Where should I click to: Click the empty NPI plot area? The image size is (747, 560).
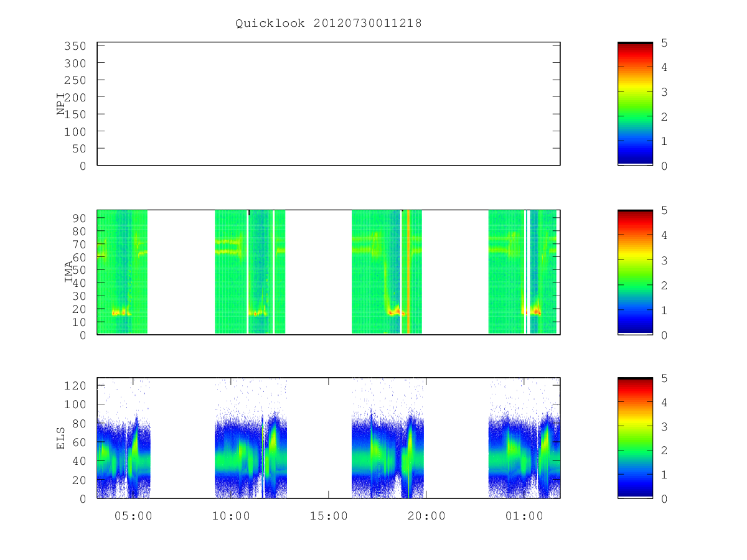point(329,104)
